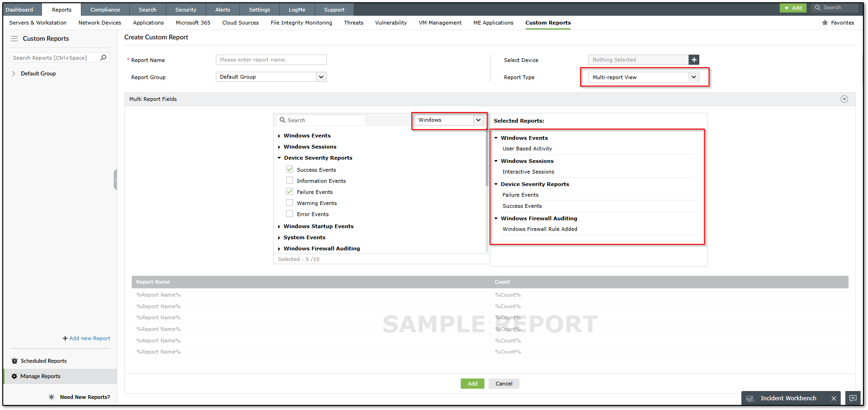Click the available reports list scrollbar
868x410 pixels.
point(487,157)
